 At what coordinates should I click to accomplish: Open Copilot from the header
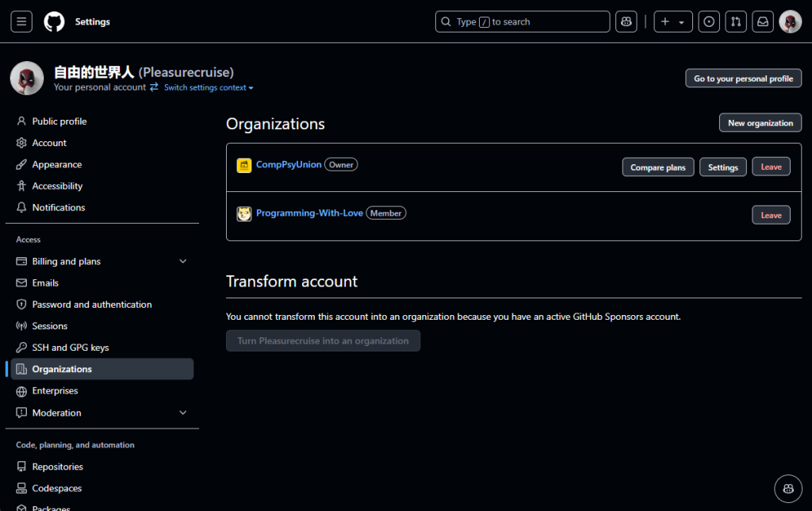click(x=626, y=21)
